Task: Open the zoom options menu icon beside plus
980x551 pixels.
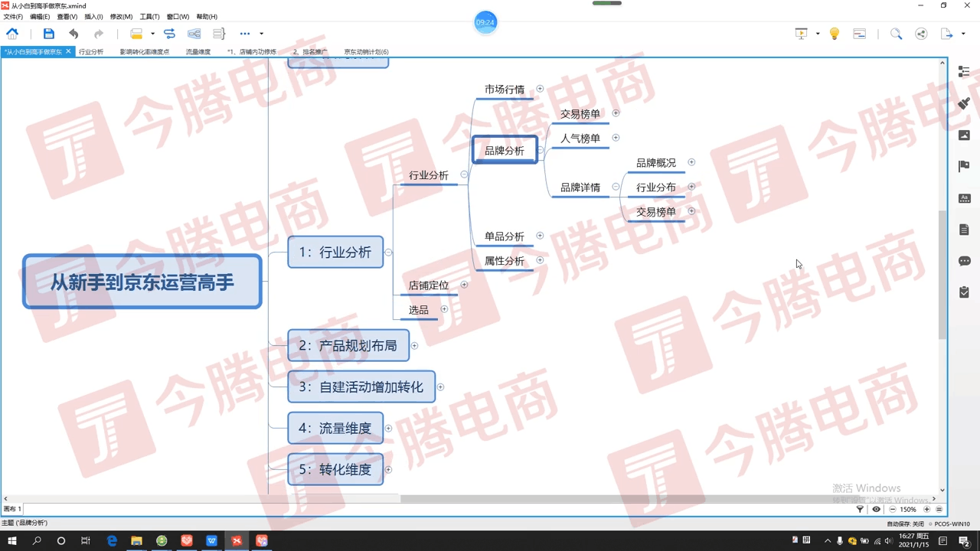Action: (939, 509)
